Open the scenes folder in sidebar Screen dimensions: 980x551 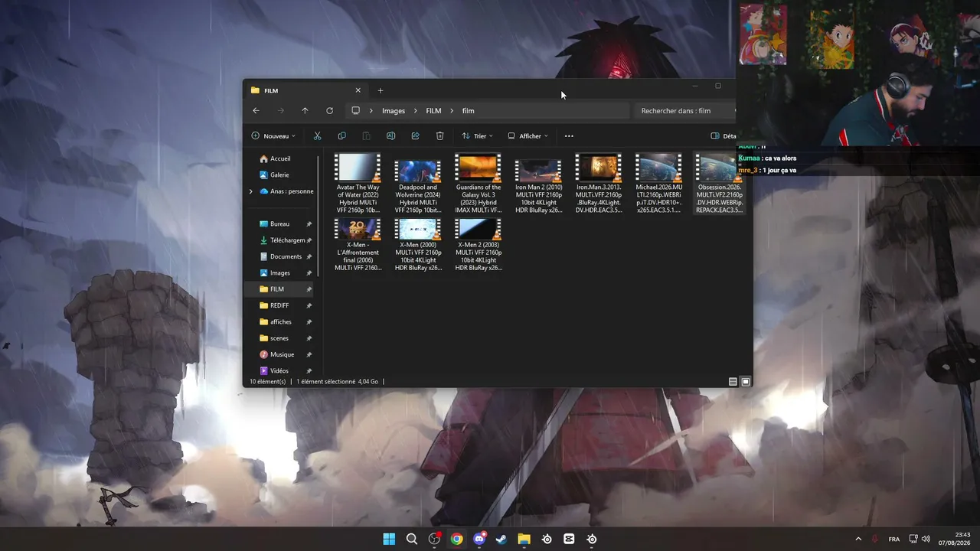(279, 338)
